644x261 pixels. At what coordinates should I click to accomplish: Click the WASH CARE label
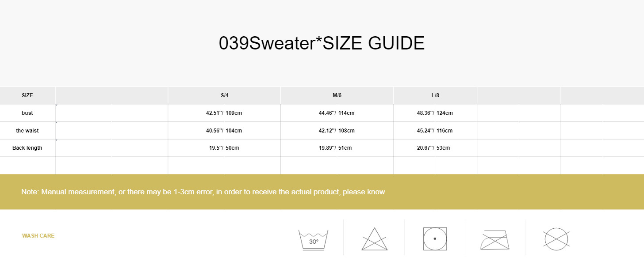(x=38, y=236)
